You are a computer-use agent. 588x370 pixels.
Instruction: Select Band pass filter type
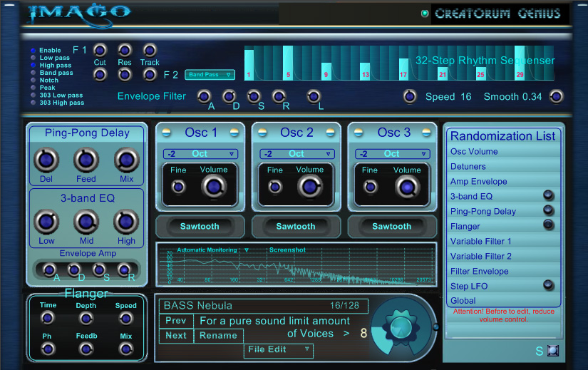(x=33, y=73)
